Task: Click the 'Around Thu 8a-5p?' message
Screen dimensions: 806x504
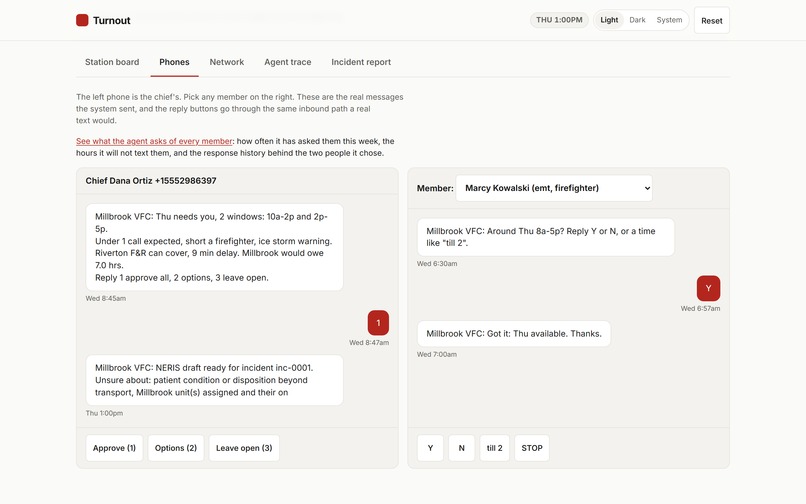Action: (x=545, y=237)
